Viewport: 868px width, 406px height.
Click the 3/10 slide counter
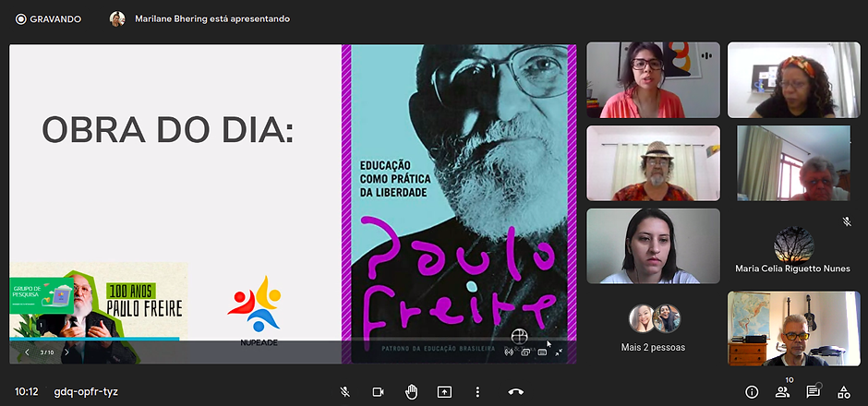click(x=47, y=352)
